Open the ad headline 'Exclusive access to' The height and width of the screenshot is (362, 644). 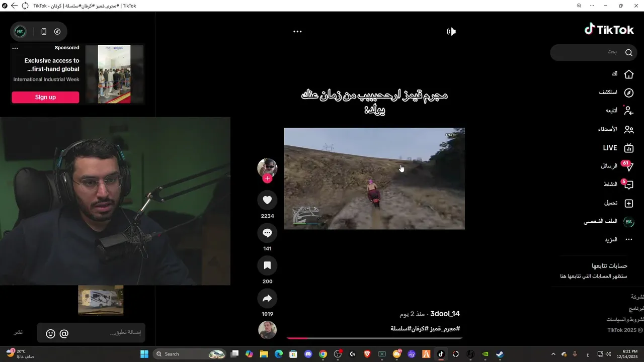[x=52, y=60]
